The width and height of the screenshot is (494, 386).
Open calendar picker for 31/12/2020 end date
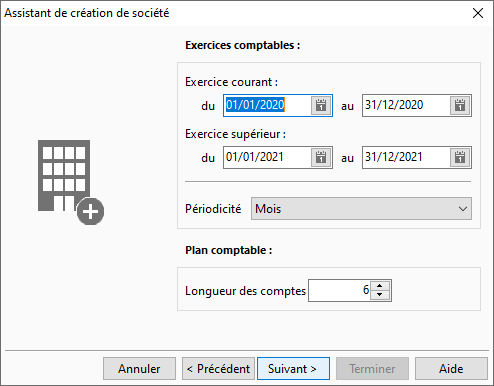tap(460, 106)
